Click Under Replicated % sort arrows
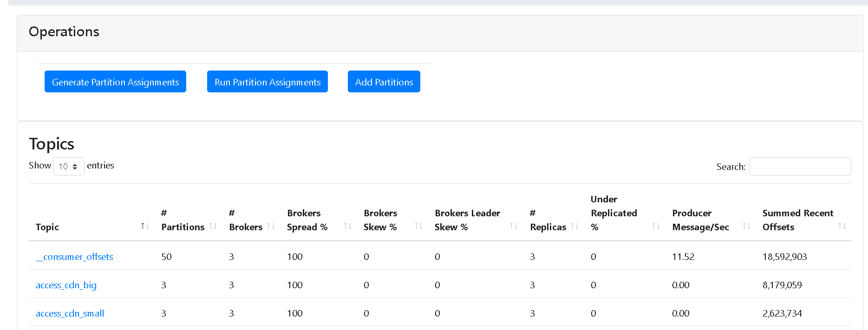This screenshot has height=330, width=868. 656,226
